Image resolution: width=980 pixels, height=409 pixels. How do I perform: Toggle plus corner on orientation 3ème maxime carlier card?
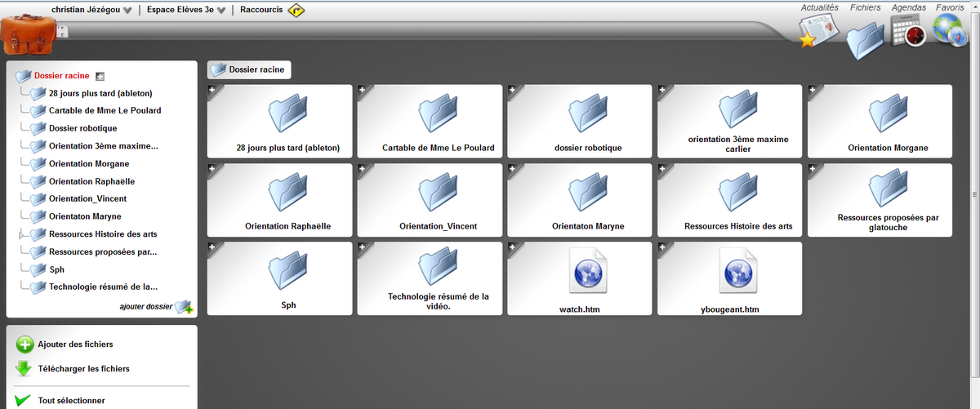pos(664,91)
